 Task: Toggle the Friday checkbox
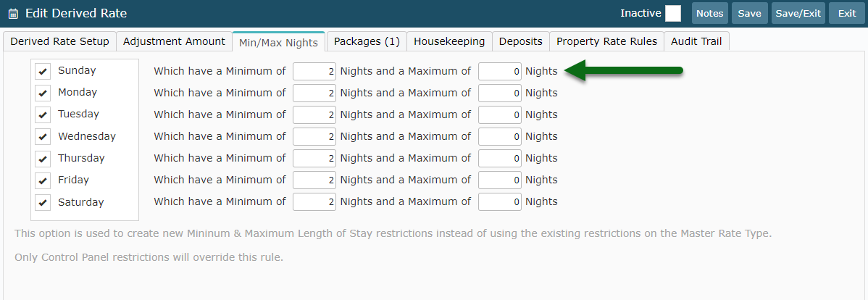pos(43,180)
